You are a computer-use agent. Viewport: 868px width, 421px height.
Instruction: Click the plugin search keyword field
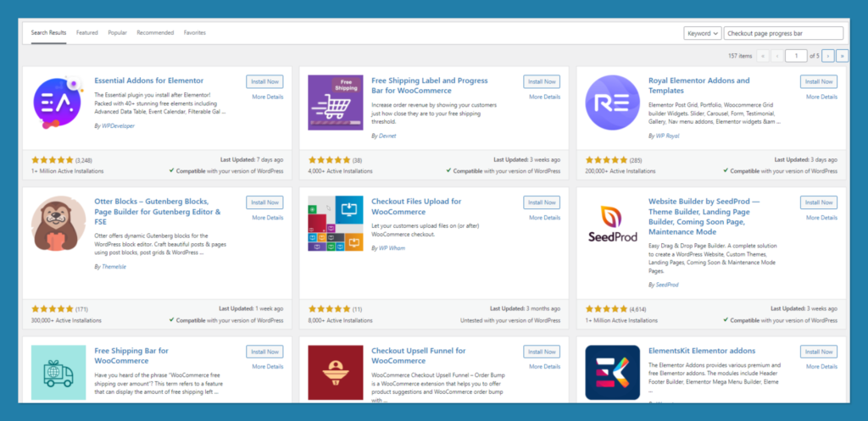[783, 33]
